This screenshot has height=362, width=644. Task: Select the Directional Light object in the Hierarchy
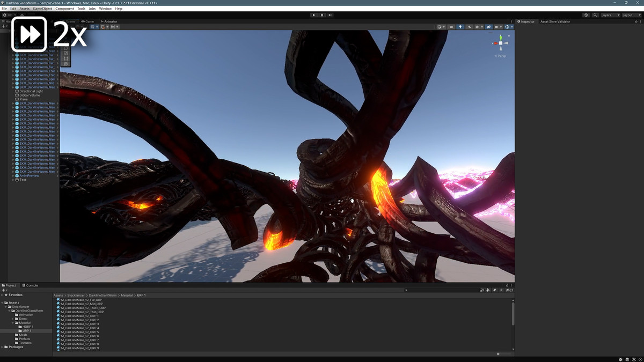click(x=31, y=91)
